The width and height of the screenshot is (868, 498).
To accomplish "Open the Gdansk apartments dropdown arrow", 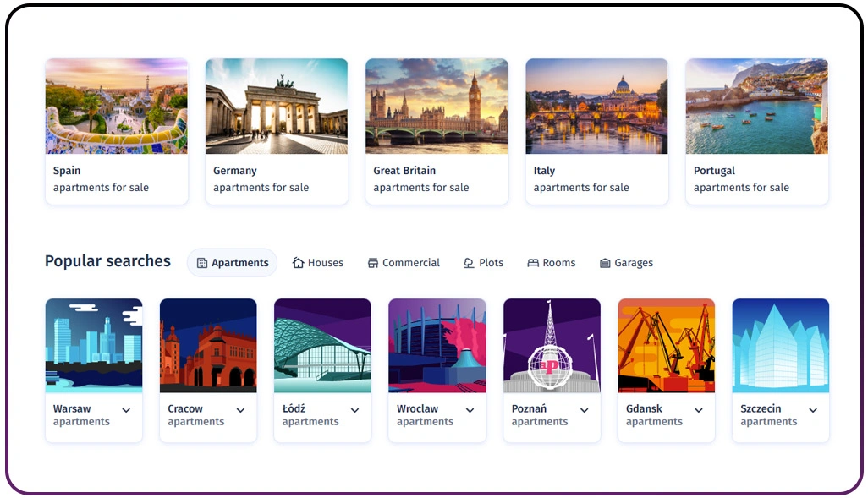I will (699, 410).
